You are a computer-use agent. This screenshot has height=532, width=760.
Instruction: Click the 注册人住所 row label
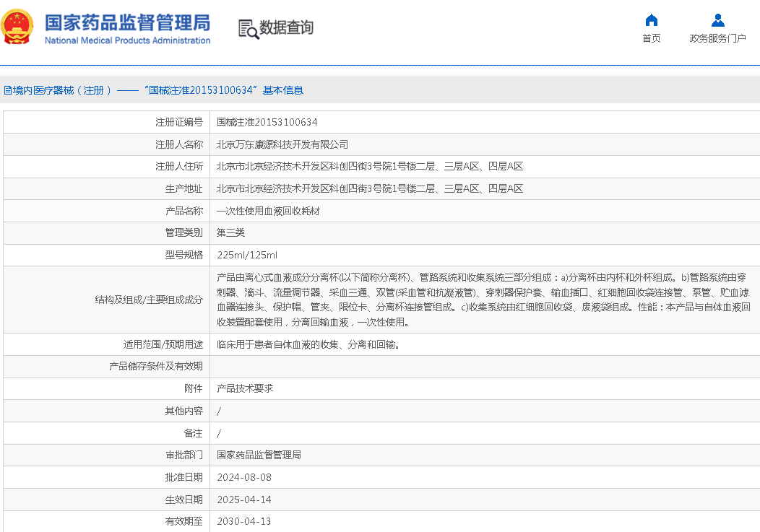tap(179, 166)
